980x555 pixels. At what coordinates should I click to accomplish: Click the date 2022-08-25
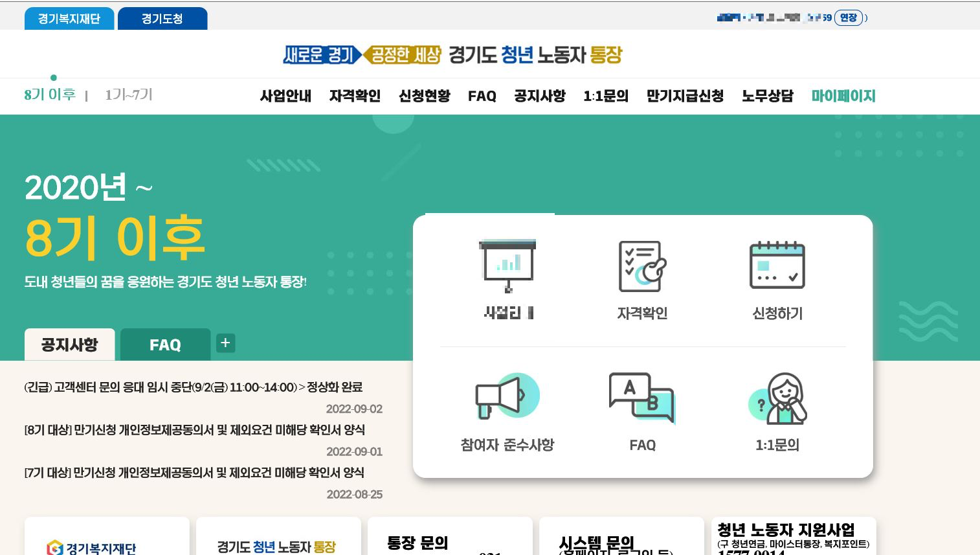coord(354,495)
